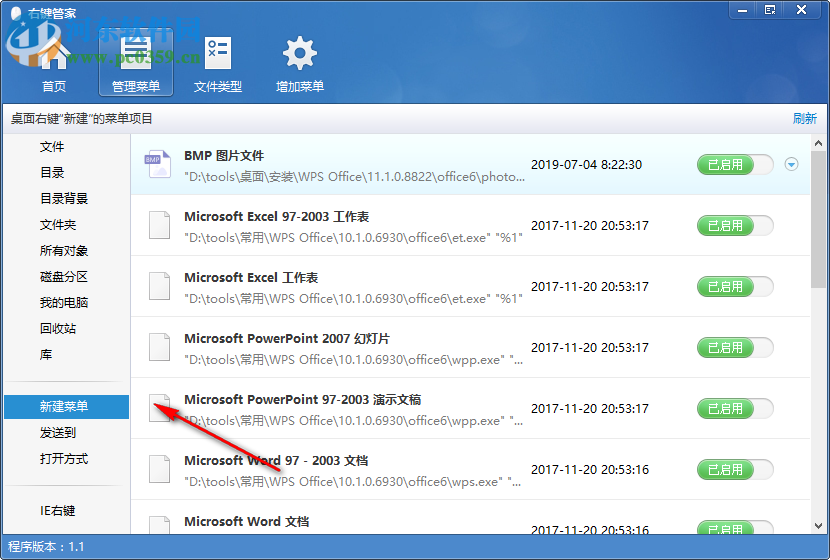Open 我的电脑 sidebar category
This screenshot has width=830, height=560.
pos(64,302)
